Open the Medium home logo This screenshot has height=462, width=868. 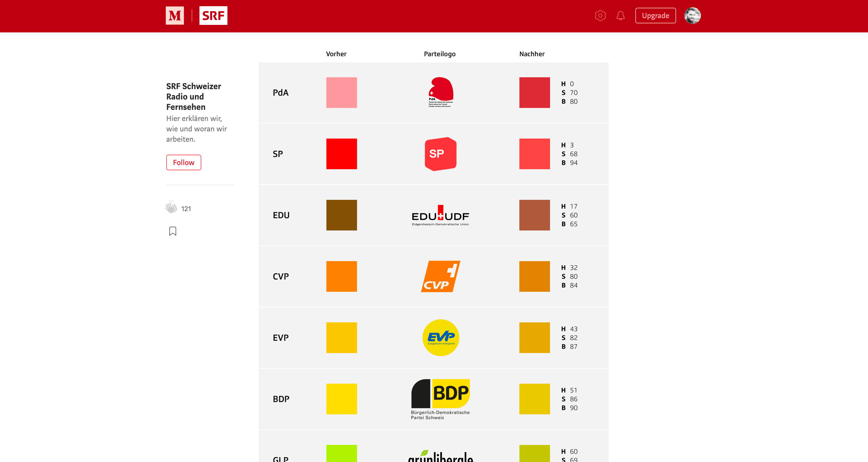tap(175, 16)
